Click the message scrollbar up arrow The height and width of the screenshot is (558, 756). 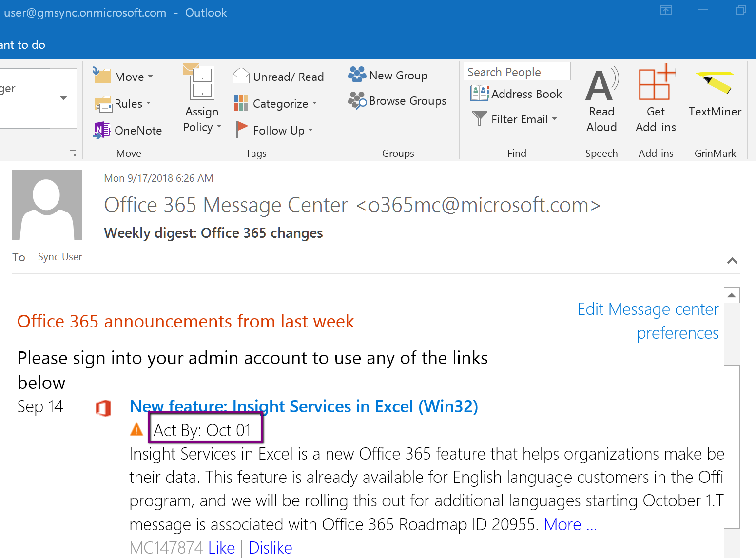point(731,295)
